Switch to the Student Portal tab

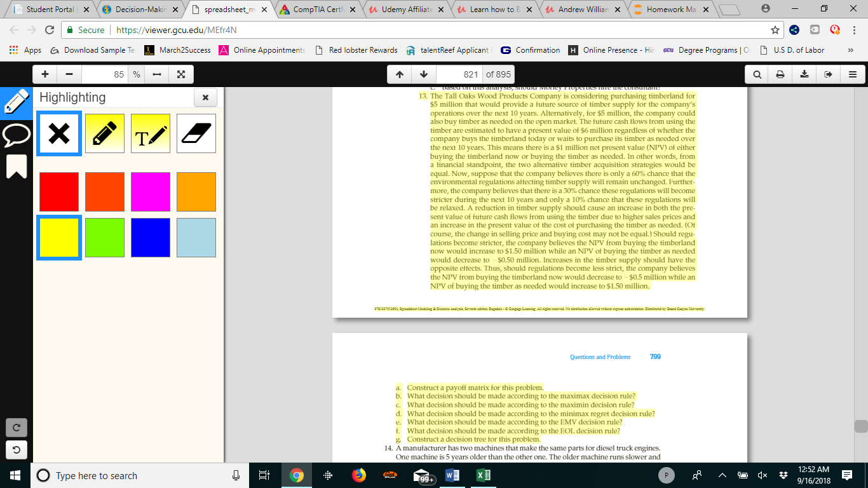(50, 10)
